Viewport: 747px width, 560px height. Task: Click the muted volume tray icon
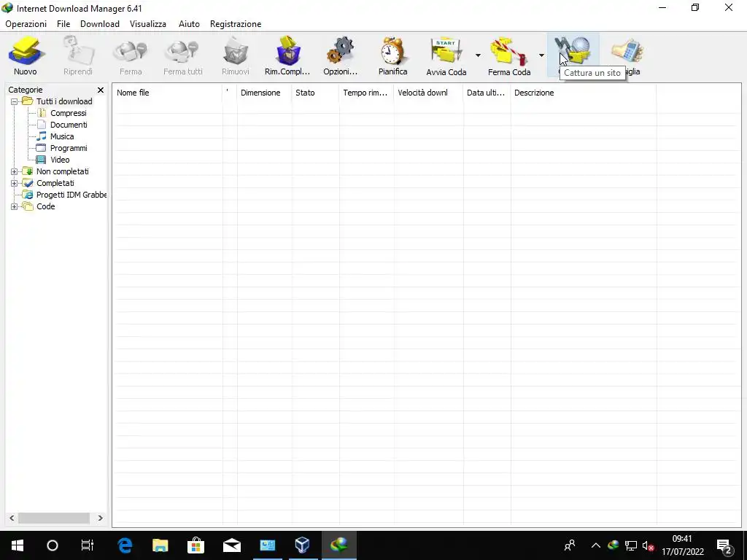[648, 545]
